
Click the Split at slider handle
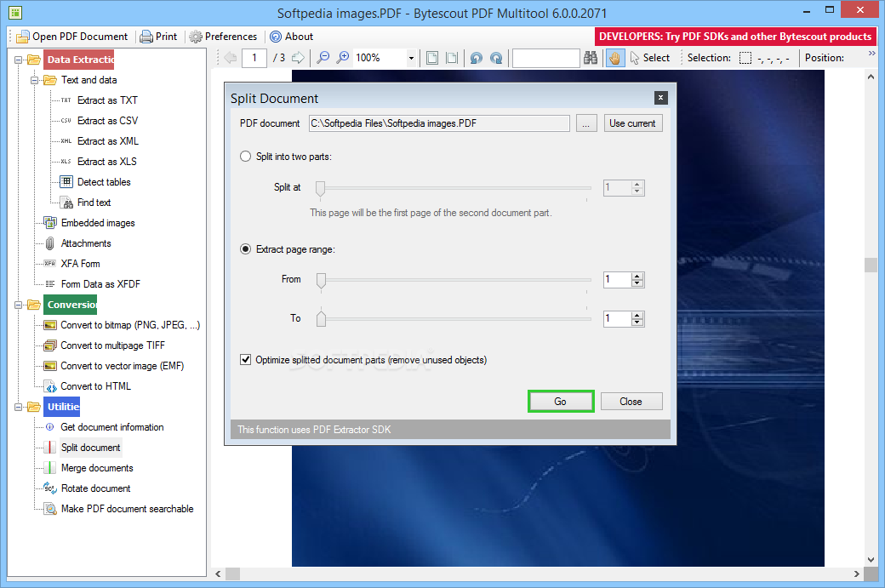click(x=320, y=188)
